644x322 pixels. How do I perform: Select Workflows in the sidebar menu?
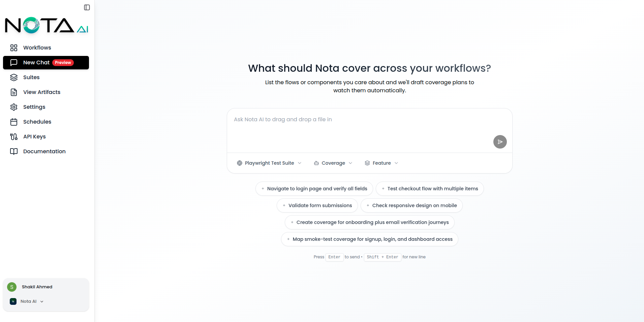click(37, 47)
